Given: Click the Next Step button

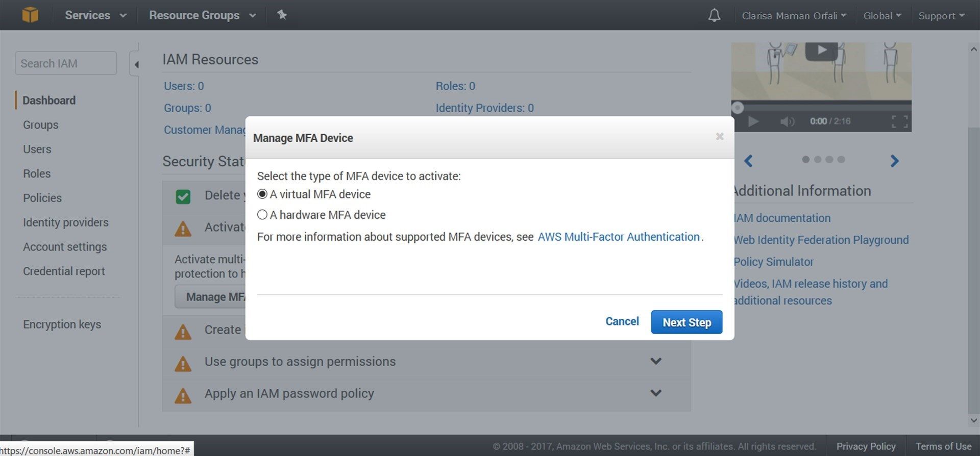Looking at the screenshot, I should point(687,322).
